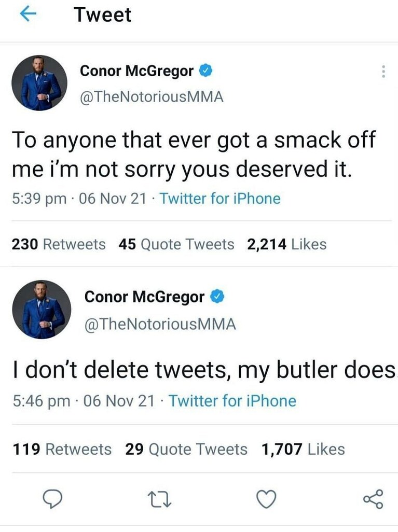Open the second tweet's profile picture
This screenshot has height=532, width=398.
click(42, 309)
